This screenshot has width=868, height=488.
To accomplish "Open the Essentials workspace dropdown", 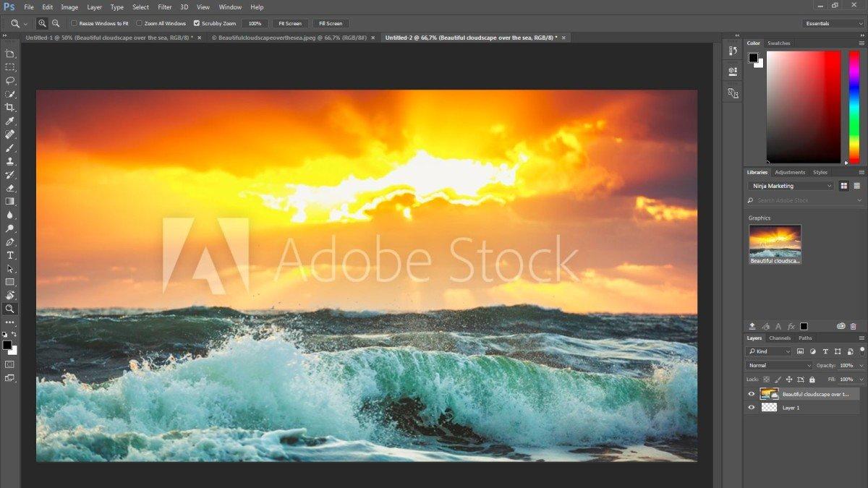I will [x=833, y=24].
